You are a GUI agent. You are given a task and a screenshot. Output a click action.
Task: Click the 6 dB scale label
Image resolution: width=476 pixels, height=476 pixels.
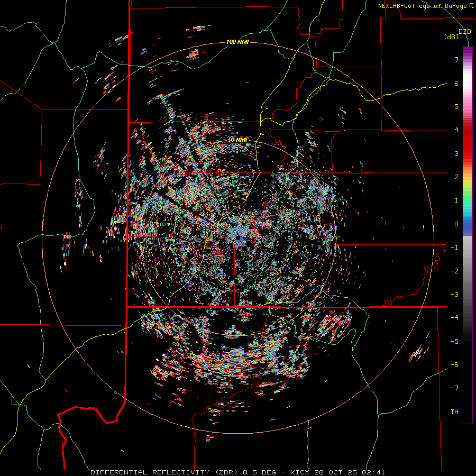456,83
